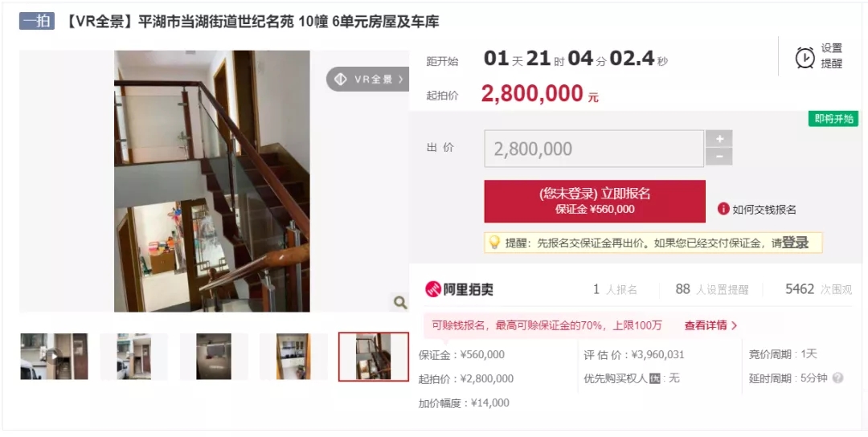Play the first video thumbnail
The width and height of the screenshot is (868, 437).
[x=54, y=356]
